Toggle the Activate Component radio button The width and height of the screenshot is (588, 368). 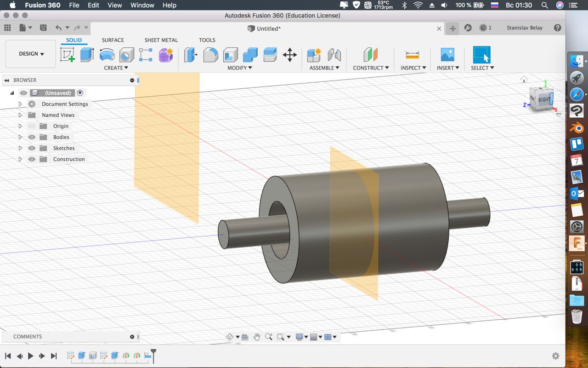click(x=80, y=93)
